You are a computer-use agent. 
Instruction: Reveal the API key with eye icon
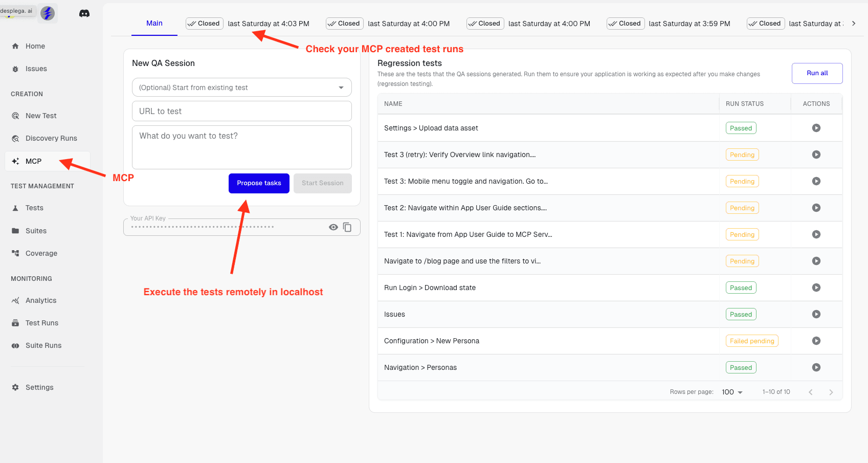click(333, 227)
